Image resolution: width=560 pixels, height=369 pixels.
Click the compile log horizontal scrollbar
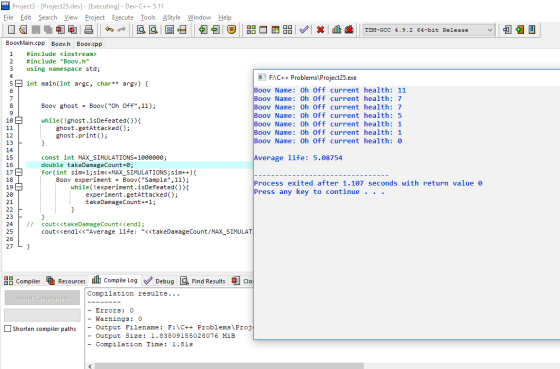click(229, 366)
